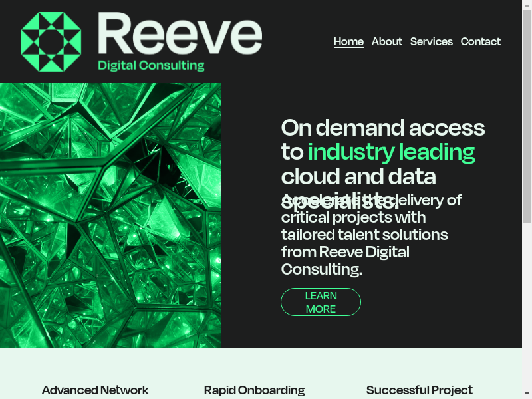This screenshot has width=532, height=399.
Task: Click the "On demand access" headline line
Action: [x=382, y=127]
